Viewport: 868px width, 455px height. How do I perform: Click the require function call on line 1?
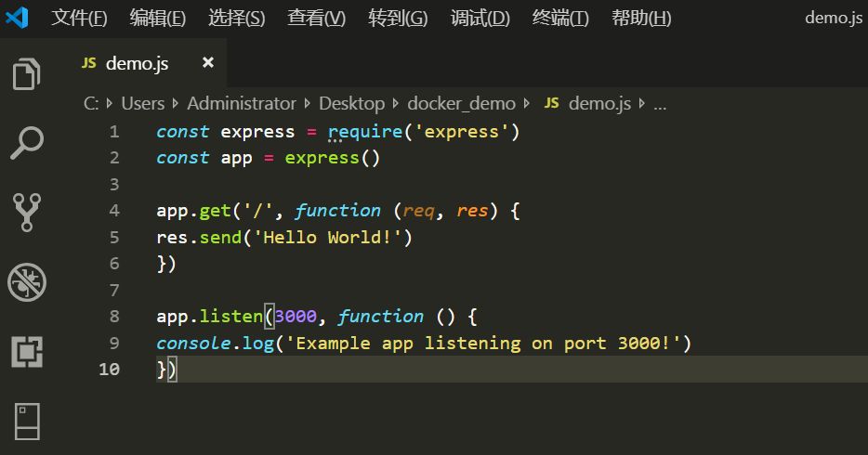pyautogui.click(x=364, y=132)
